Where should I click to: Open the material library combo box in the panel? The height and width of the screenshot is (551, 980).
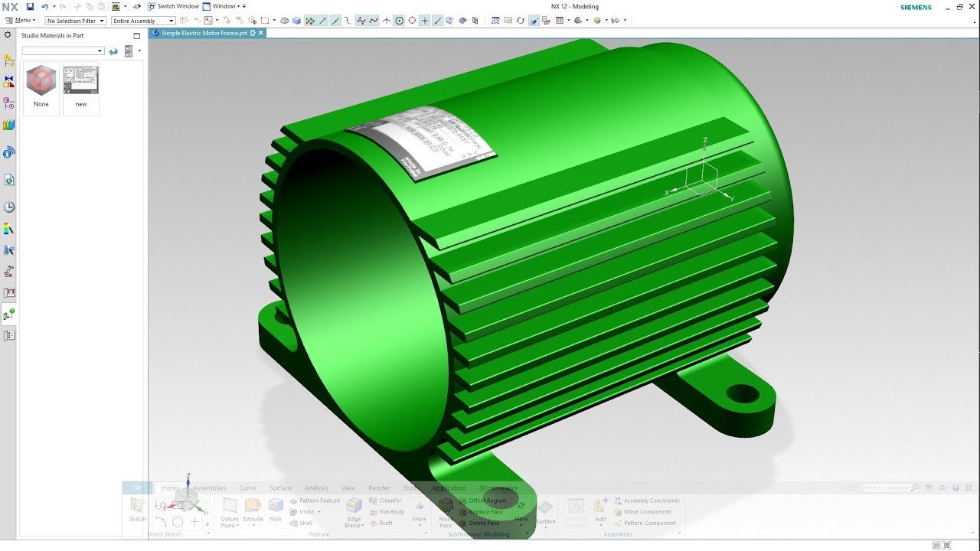coord(63,51)
